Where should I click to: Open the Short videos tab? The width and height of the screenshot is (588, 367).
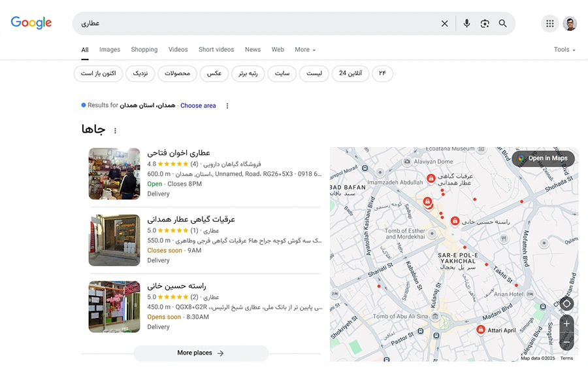216,50
